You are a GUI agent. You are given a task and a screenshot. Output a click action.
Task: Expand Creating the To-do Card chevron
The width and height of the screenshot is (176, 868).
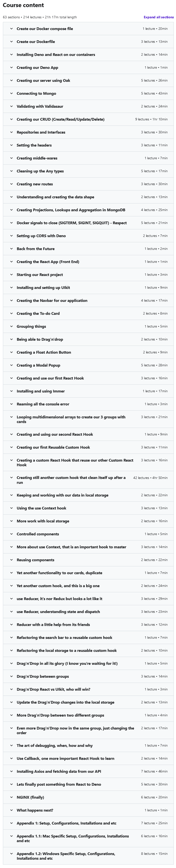point(11,313)
